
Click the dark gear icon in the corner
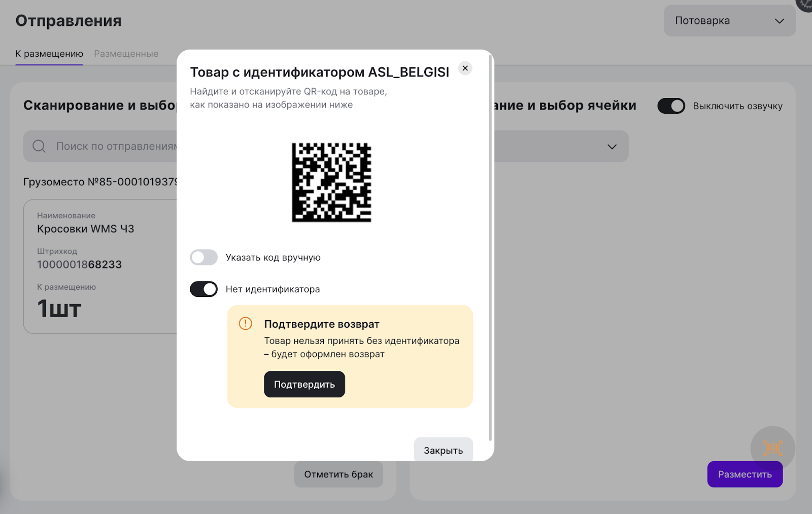tap(805, 4)
